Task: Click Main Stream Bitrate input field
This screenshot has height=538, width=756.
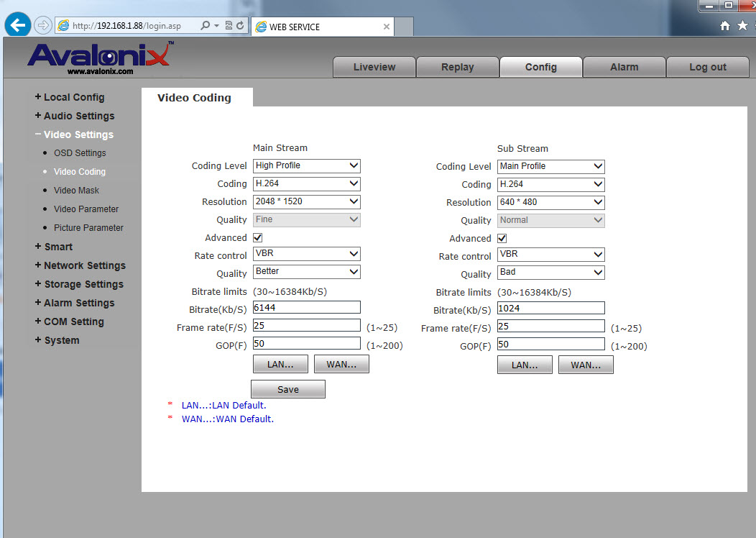Action: (307, 307)
